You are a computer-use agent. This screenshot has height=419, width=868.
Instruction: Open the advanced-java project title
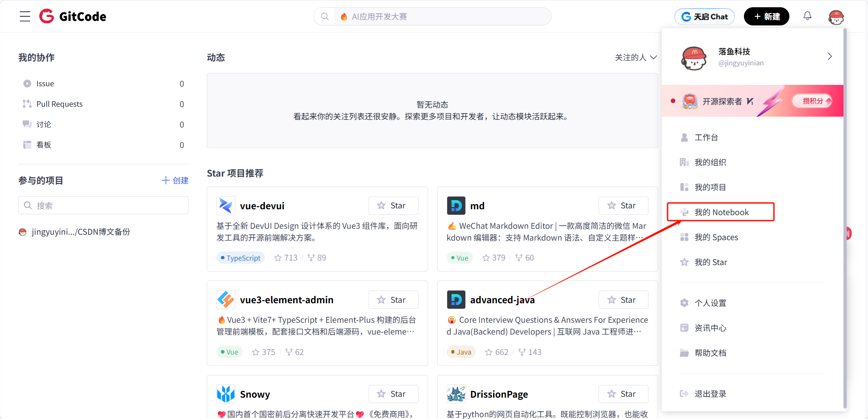pos(502,300)
